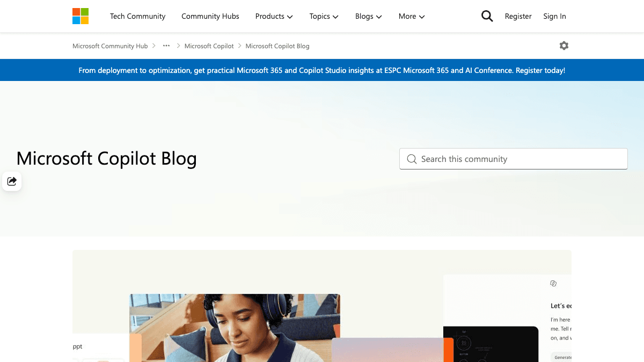The width and height of the screenshot is (644, 362).
Task: Click Sign In
Action: click(x=554, y=16)
